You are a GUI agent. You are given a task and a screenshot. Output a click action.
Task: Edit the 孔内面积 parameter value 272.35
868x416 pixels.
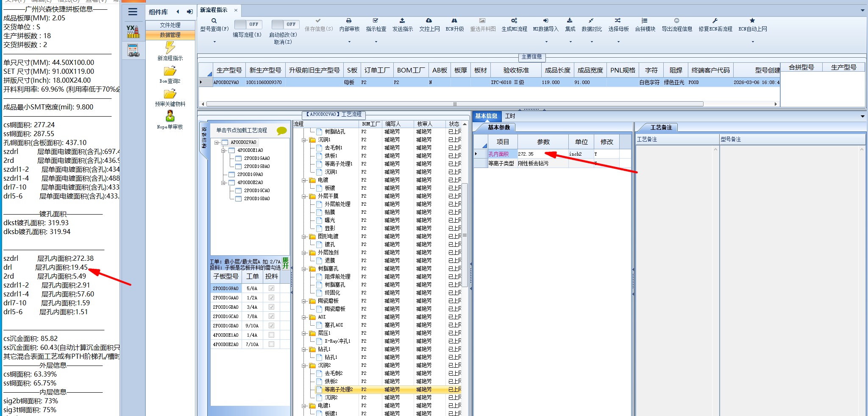[x=542, y=154]
